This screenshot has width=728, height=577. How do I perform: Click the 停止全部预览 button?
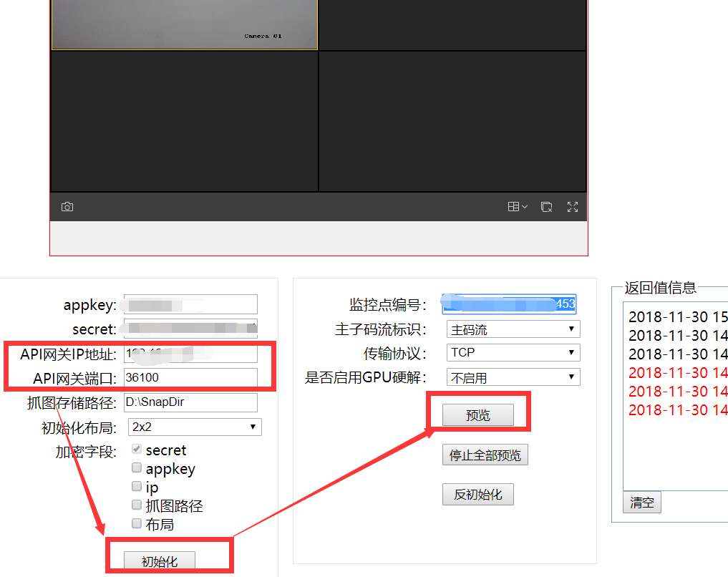pos(485,455)
